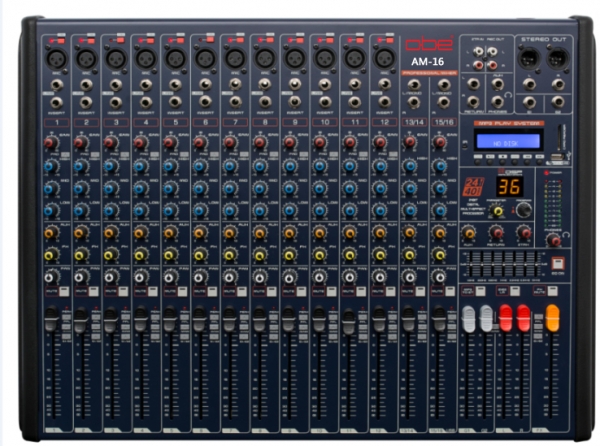Click the last graphic EQ band slider
600x446 pixels.
[x=537, y=264]
